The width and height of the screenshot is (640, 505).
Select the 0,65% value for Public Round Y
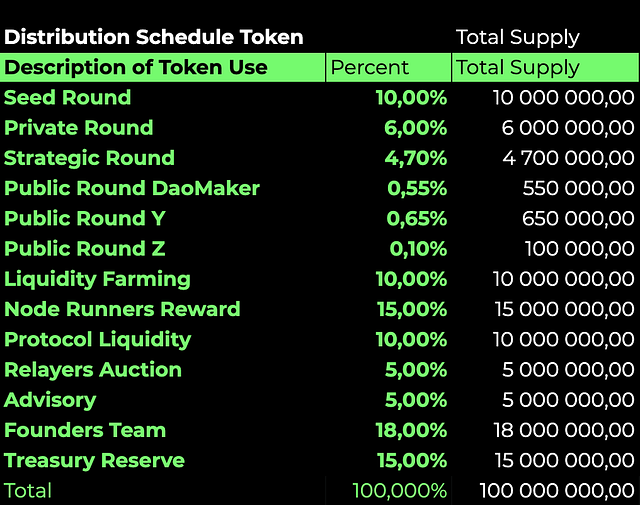click(416, 218)
